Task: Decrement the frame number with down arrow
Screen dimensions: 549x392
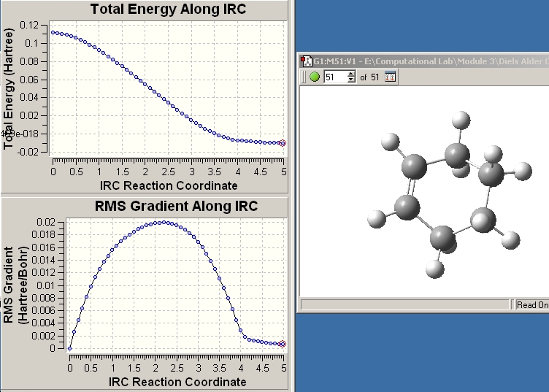Action: coord(351,80)
